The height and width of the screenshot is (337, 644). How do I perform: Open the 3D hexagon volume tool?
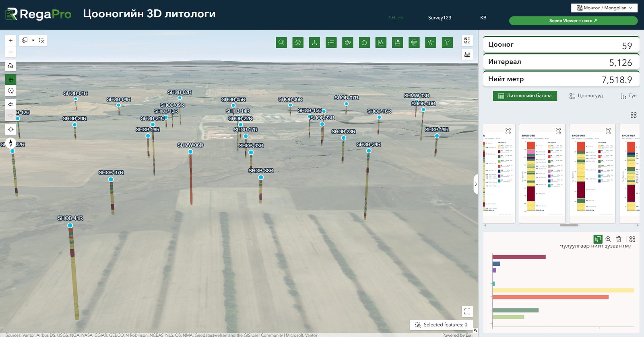364,42
